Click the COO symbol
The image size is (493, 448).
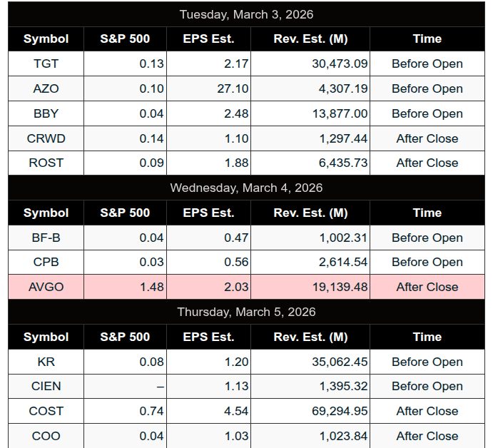[x=46, y=436]
